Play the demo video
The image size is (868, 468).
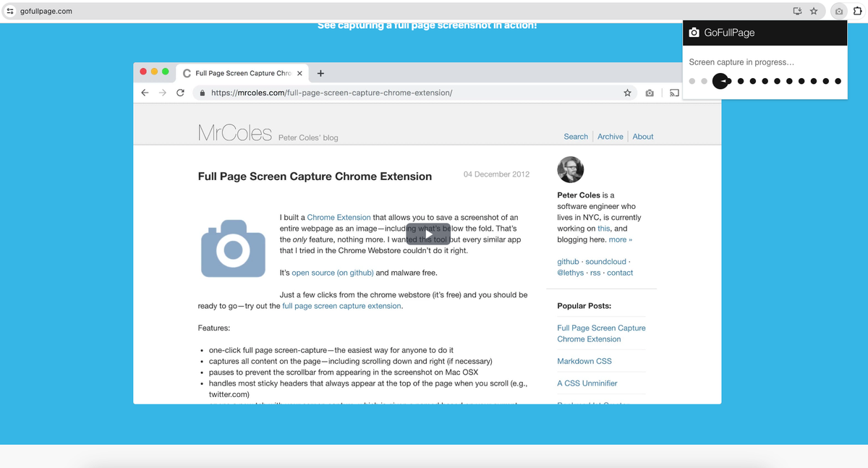point(428,234)
